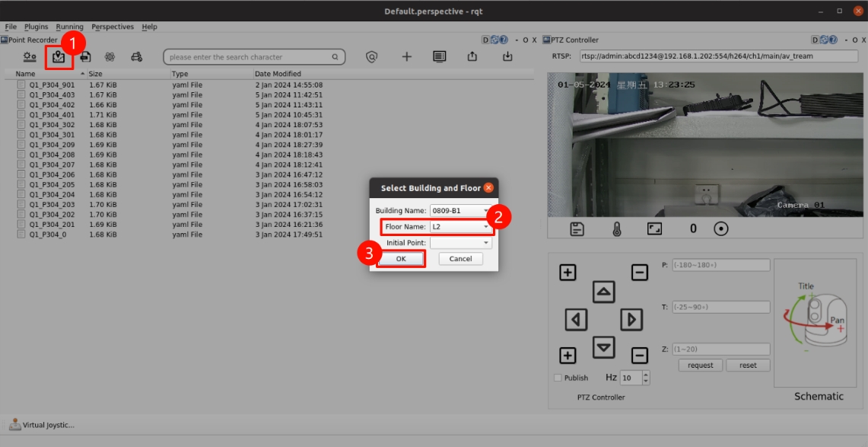
Task: Click the upload arrow icon in Point Recorder
Action: [x=472, y=57]
